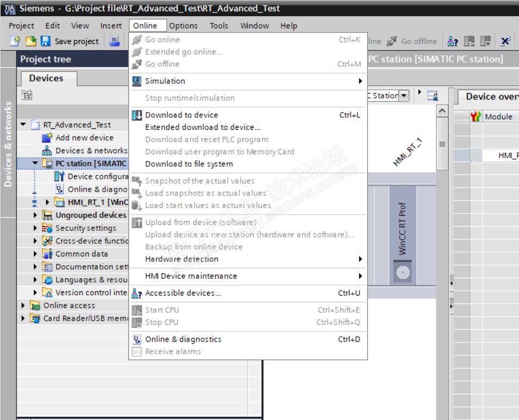The width and height of the screenshot is (519, 420).
Task: Click the Devices & networks tree icon
Action: click(47, 151)
